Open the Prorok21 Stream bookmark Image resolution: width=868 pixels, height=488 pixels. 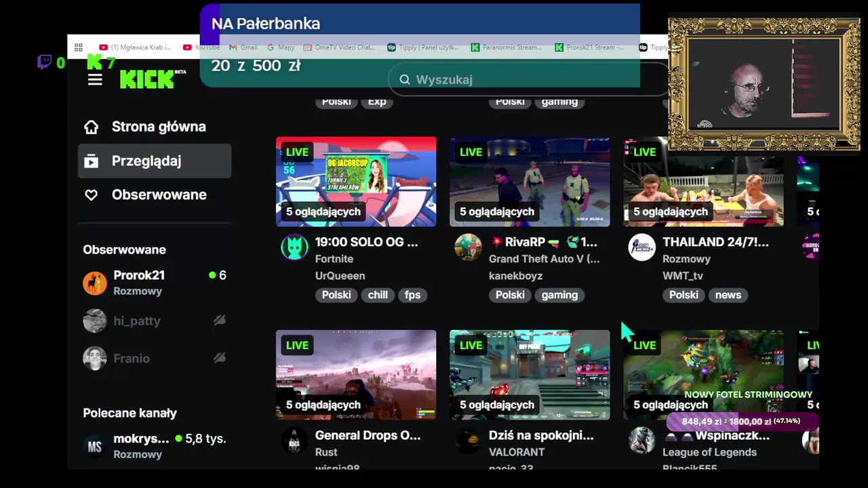click(589, 47)
